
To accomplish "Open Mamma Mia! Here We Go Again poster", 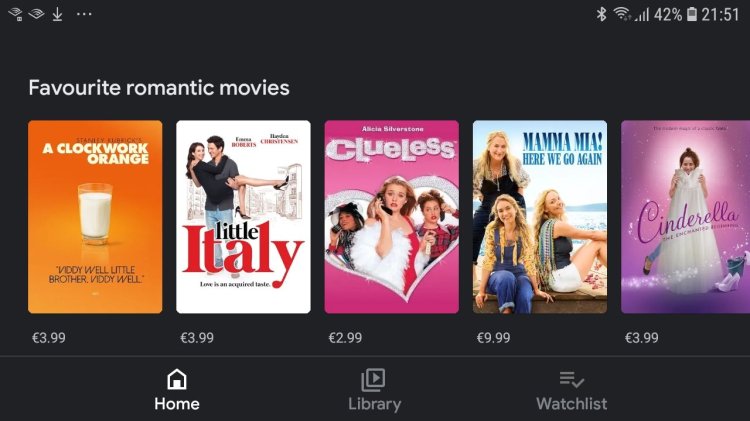I will coord(540,217).
